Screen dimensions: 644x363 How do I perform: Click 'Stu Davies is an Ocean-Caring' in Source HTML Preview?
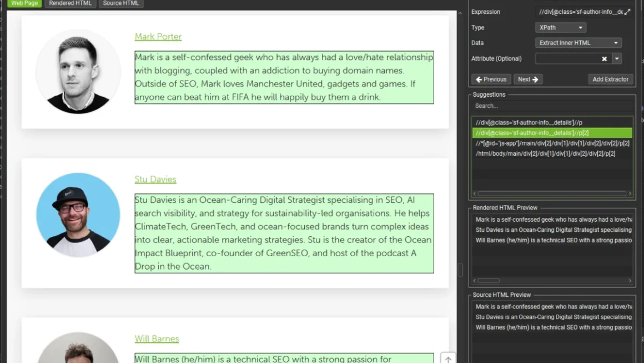coord(554,317)
